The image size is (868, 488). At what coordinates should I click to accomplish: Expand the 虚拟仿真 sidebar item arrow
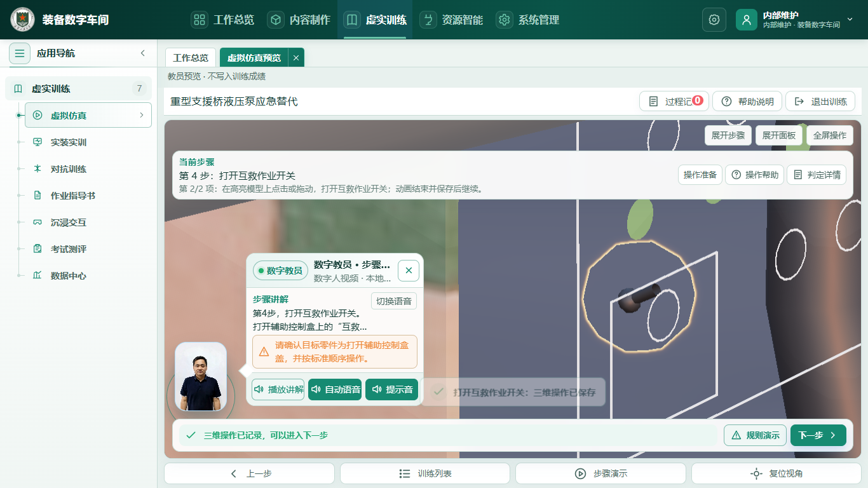coord(141,116)
